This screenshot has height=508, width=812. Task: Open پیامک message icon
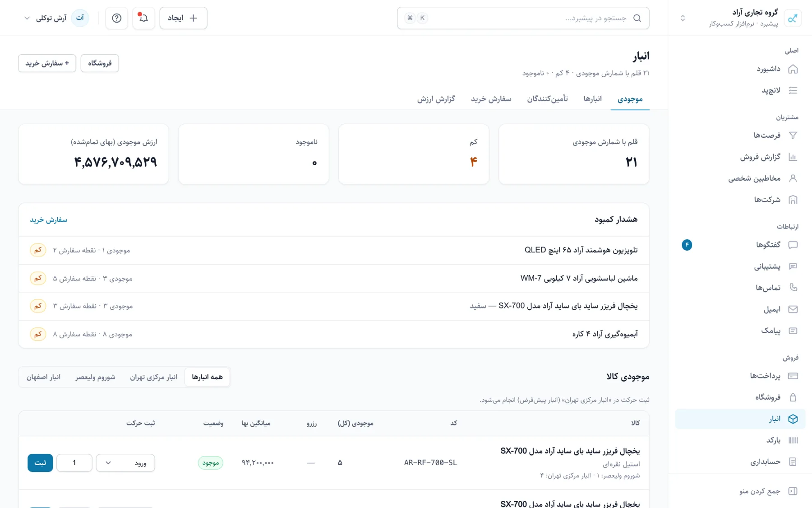click(793, 331)
